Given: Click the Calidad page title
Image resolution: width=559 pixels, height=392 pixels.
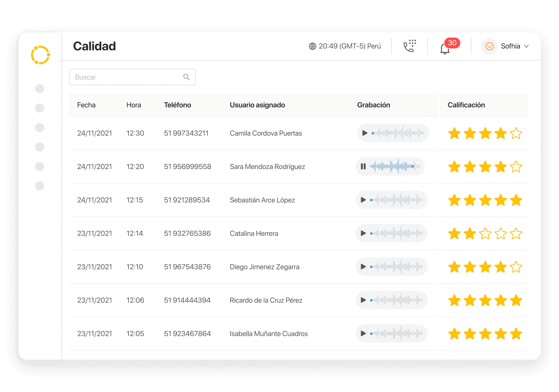Looking at the screenshot, I should tap(94, 46).
